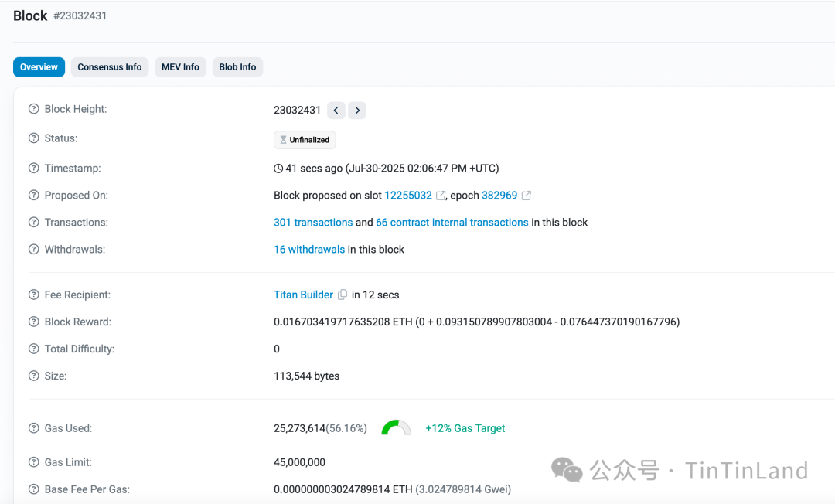Click the base fee value 3.024789814 Gwei

coord(463,489)
